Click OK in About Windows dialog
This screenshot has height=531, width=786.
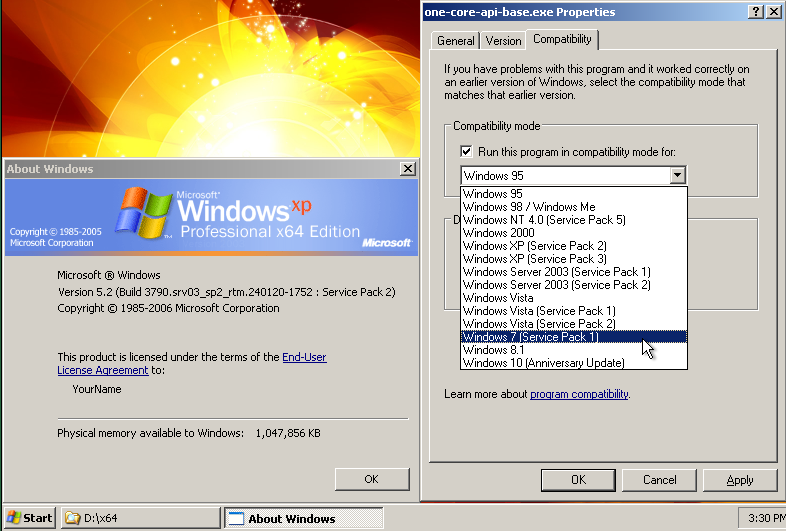[372, 479]
